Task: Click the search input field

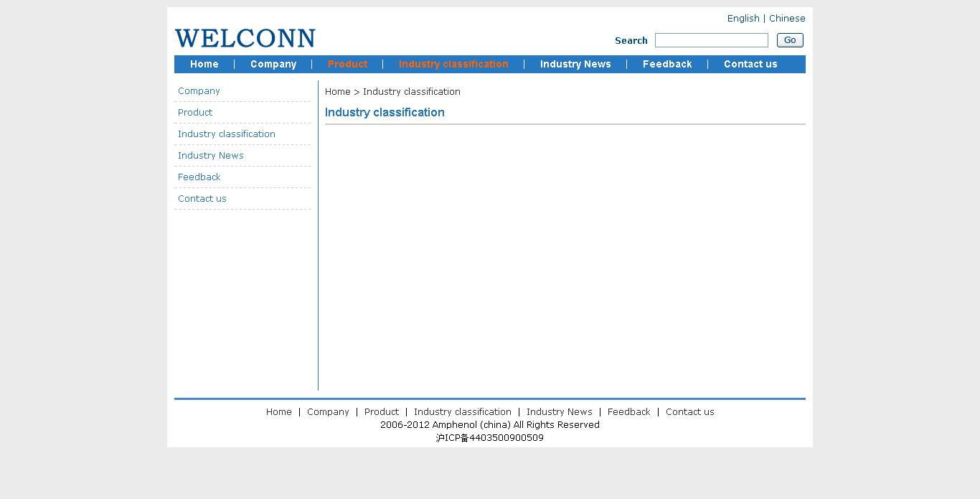Action: click(x=711, y=40)
